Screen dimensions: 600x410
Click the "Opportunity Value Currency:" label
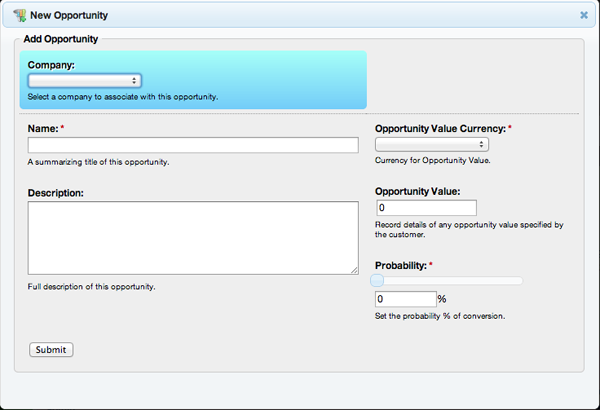coord(440,129)
